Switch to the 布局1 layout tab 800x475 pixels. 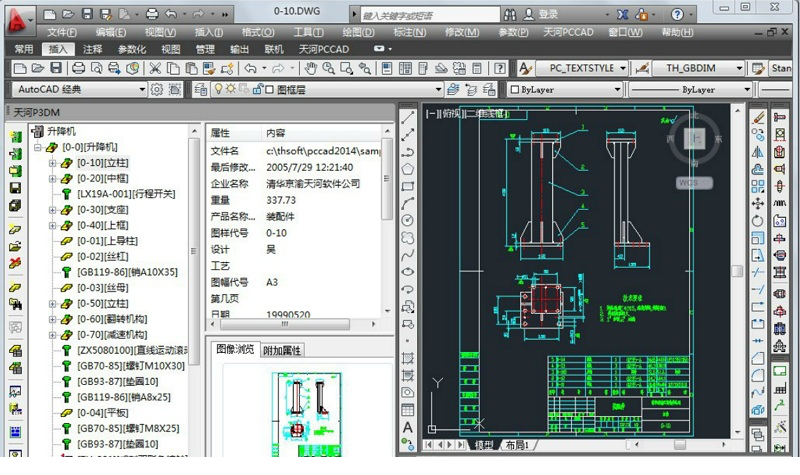click(x=516, y=445)
